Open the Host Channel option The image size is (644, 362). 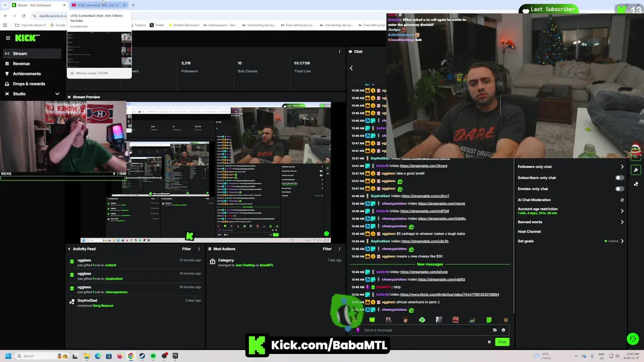(529, 231)
